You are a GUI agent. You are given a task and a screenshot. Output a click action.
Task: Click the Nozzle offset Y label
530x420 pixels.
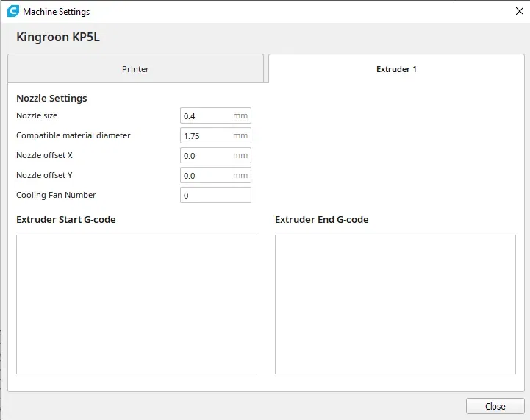point(44,175)
